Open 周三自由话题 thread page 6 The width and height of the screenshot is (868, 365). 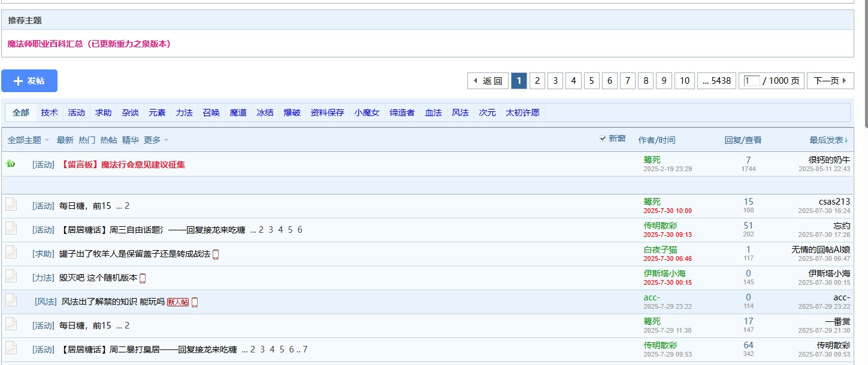coord(300,230)
